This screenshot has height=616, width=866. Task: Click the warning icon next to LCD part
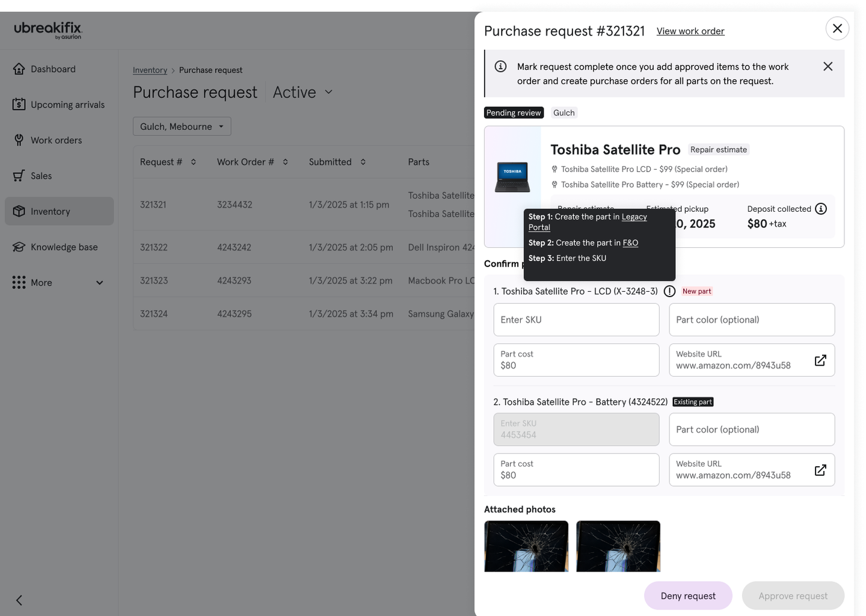coord(669,291)
